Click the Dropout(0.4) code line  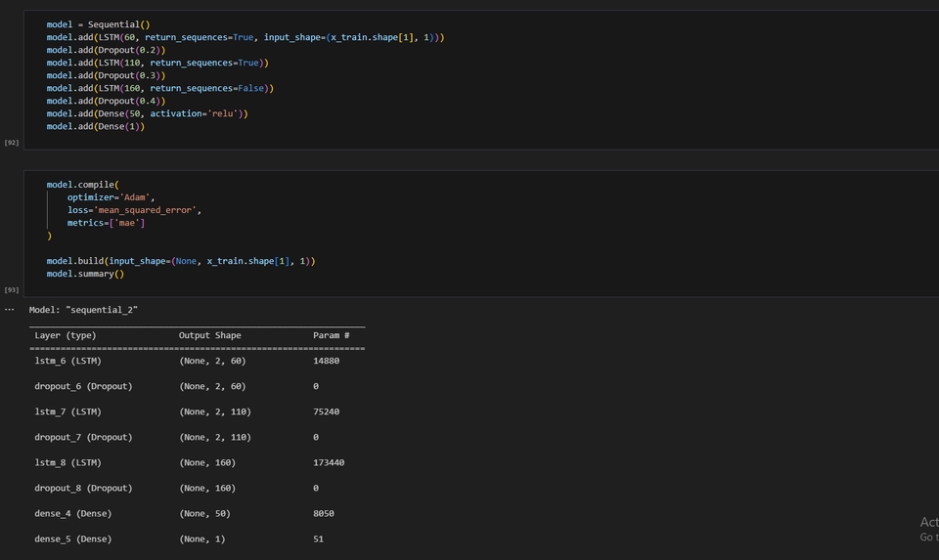[x=106, y=101]
